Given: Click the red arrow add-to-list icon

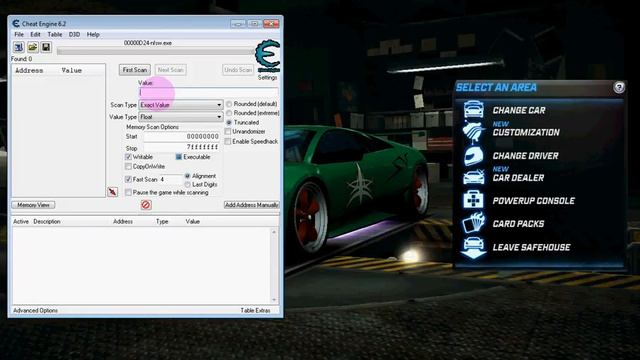Looking at the screenshot, I should click(112, 191).
